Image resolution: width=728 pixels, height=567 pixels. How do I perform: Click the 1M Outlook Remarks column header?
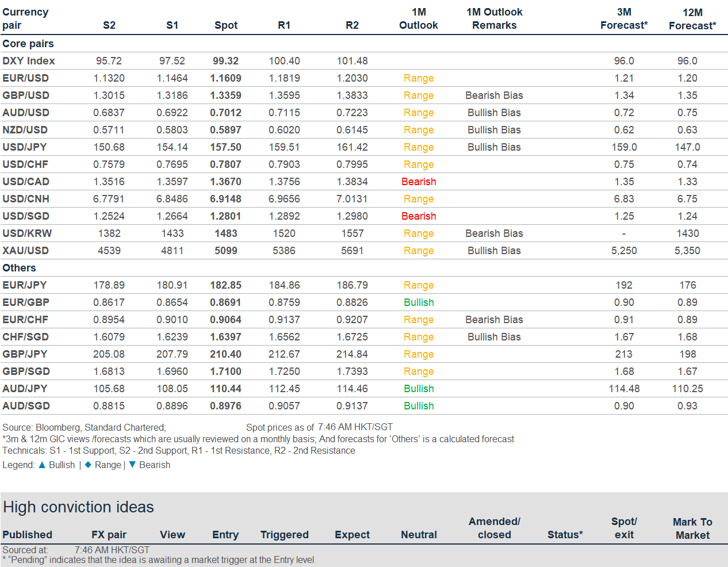pos(494,18)
